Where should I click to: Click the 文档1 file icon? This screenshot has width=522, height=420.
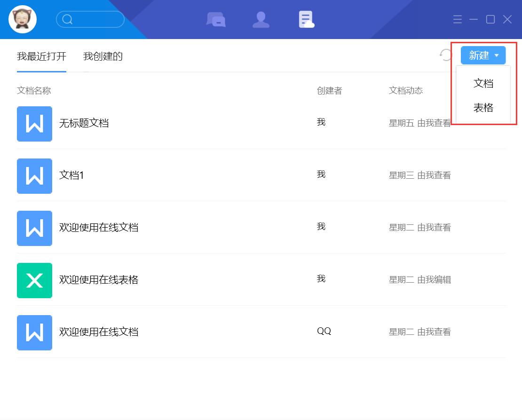click(34, 176)
